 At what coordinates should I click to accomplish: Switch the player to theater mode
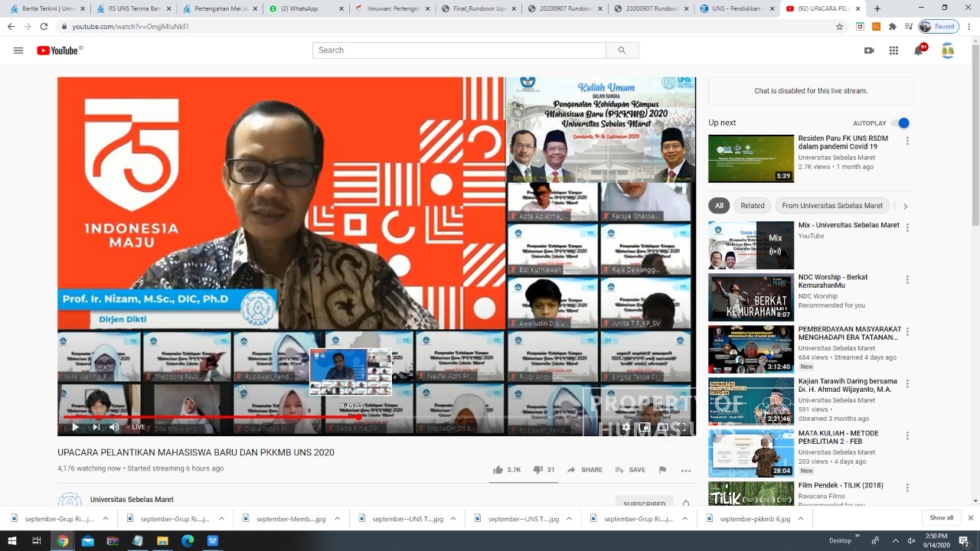(662, 427)
